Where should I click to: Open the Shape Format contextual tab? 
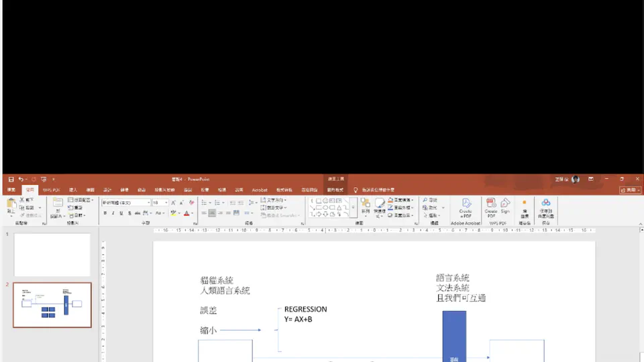coord(335,190)
